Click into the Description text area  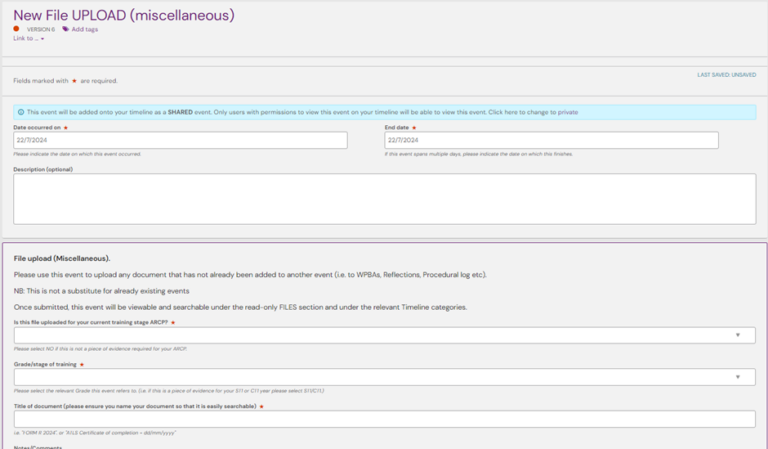[x=384, y=199]
